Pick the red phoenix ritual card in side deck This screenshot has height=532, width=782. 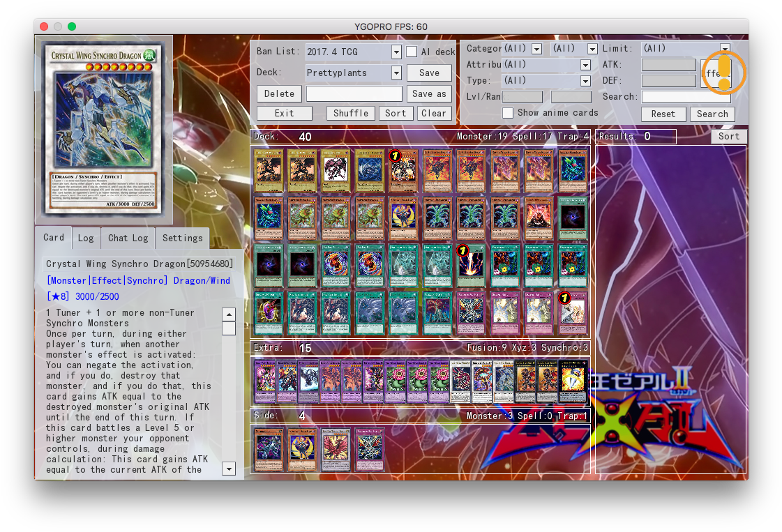pyautogui.click(x=336, y=449)
